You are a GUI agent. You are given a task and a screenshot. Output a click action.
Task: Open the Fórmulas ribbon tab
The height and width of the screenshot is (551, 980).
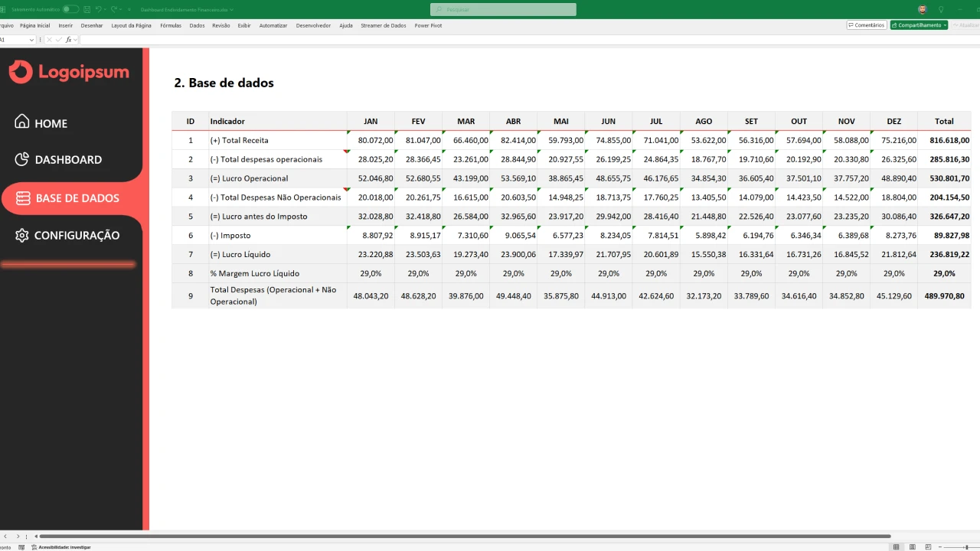point(171,25)
